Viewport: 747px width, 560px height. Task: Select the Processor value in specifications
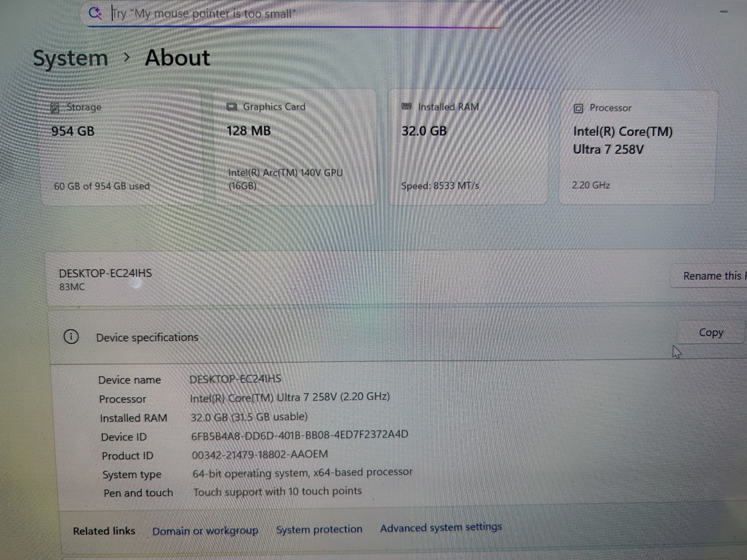[289, 398]
